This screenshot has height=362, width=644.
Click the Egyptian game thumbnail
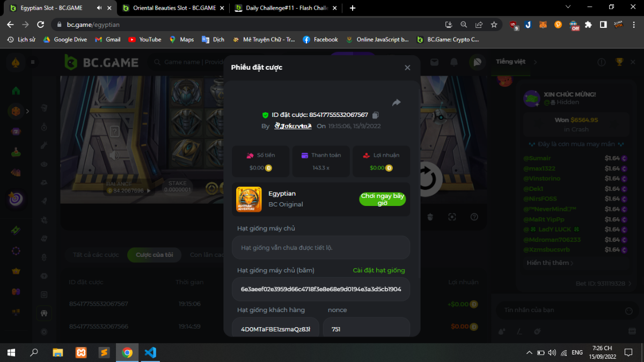point(249,199)
